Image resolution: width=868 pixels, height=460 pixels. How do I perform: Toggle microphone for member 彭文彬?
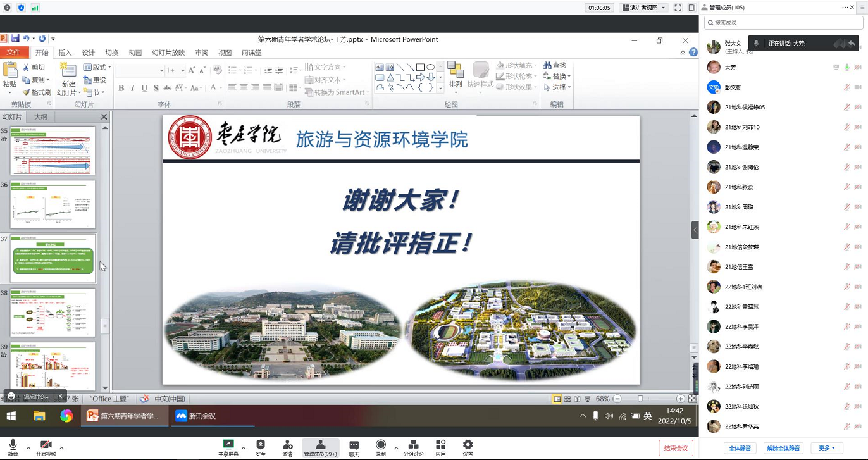tap(846, 87)
